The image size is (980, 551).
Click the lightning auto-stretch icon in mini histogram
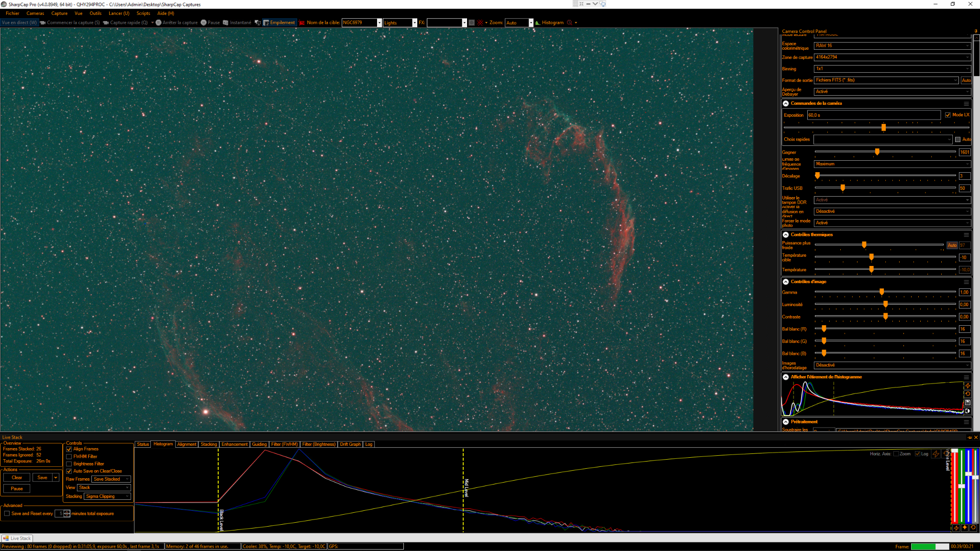[x=968, y=386]
